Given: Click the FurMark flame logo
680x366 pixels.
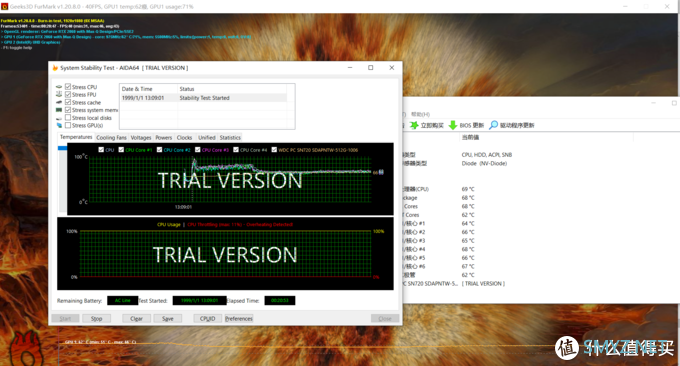Looking at the screenshot, I should [x=26, y=349].
